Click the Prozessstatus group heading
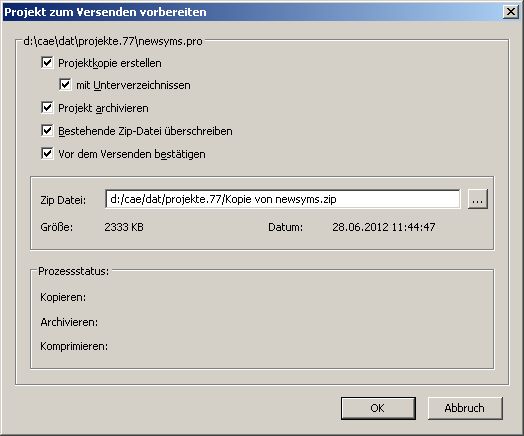Image resolution: width=524 pixels, height=436 pixels. 74,271
